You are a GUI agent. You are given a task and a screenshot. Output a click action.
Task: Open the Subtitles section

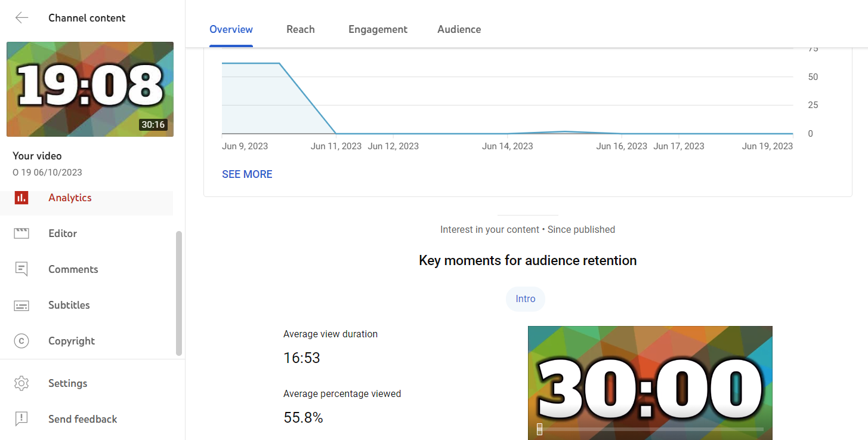coord(69,304)
